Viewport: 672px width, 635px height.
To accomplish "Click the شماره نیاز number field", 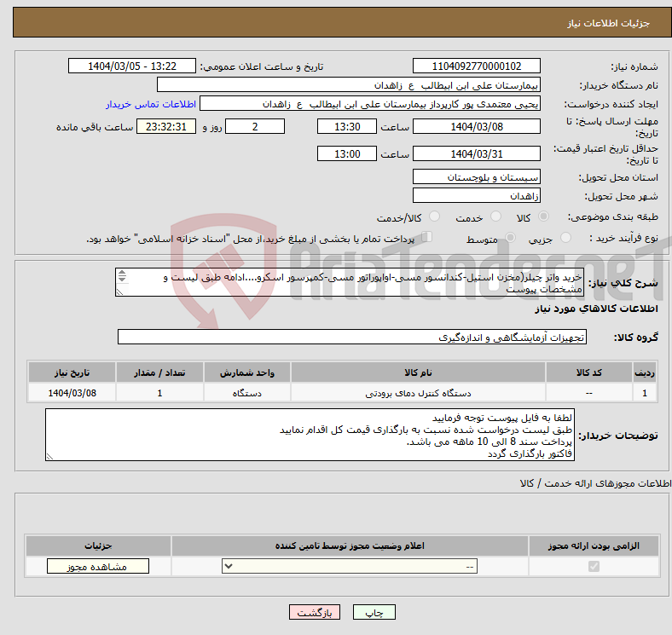I will tap(476, 66).
